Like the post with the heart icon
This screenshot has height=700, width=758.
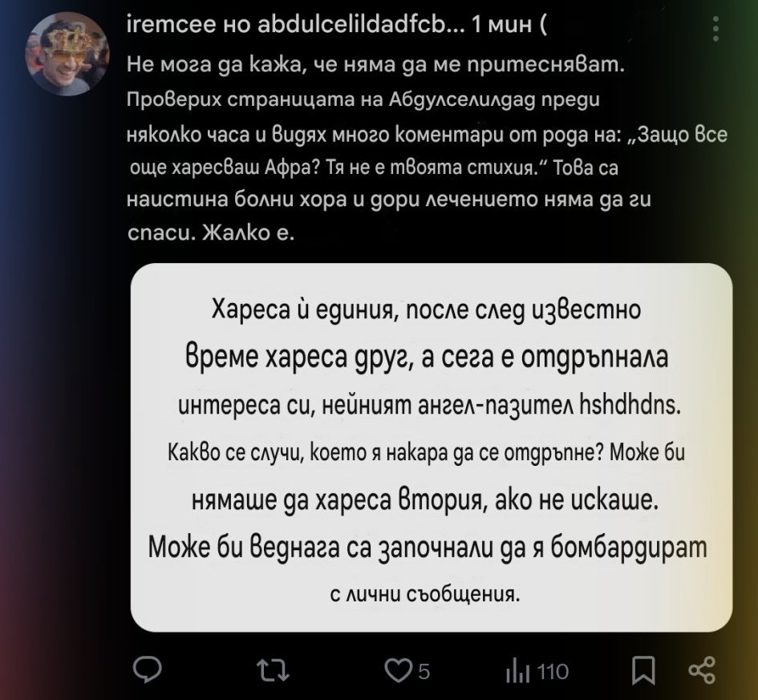(397, 670)
